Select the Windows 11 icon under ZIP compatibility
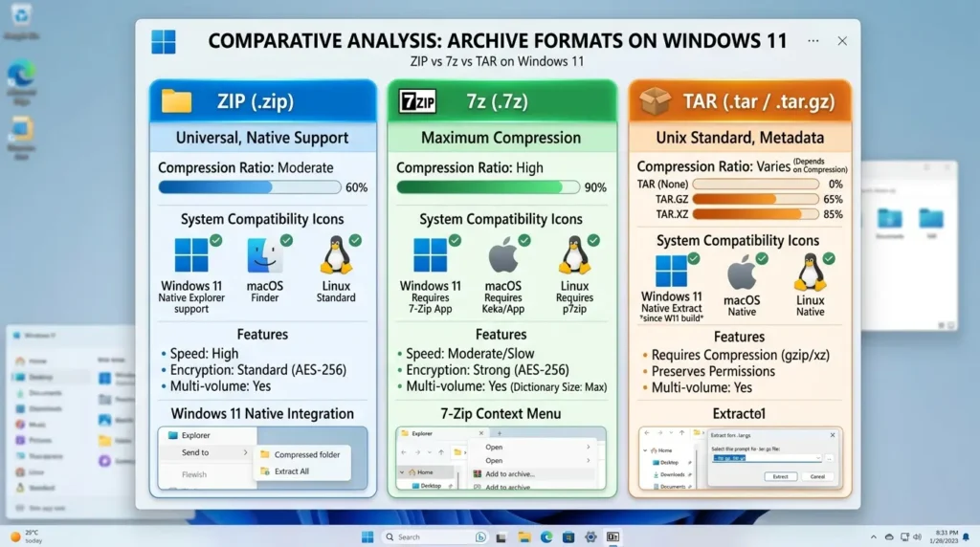 191,254
